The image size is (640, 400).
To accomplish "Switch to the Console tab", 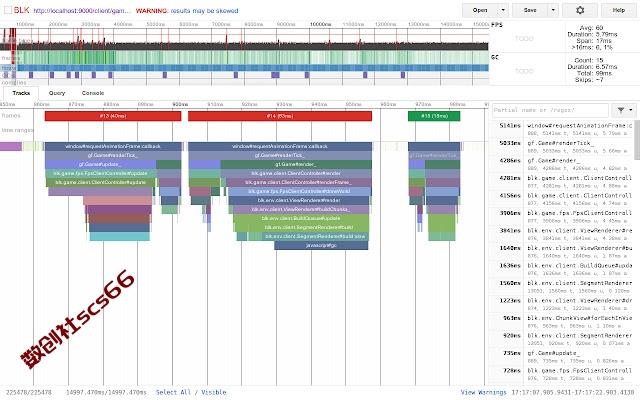I will click(x=93, y=93).
